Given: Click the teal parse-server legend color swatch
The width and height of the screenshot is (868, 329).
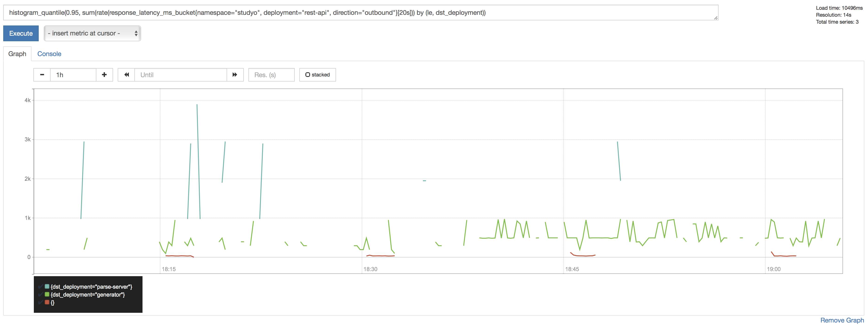Looking at the screenshot, I should pyautogui.click(x=47, y=286).
